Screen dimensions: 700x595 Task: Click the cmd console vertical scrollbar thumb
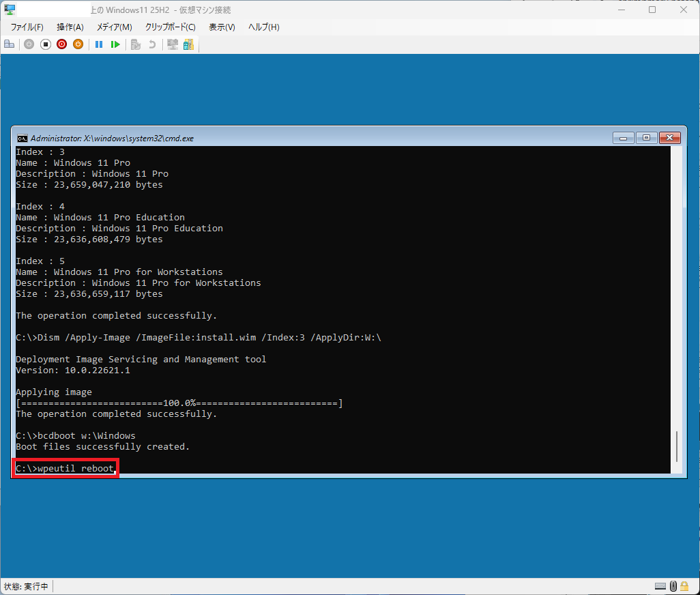(677, 446)
